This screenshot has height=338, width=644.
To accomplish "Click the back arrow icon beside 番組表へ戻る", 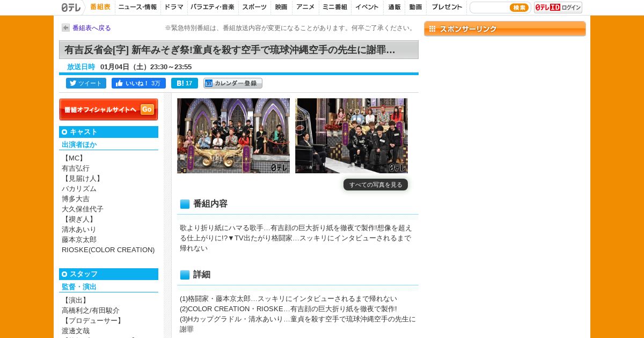I will coord(65,28).
